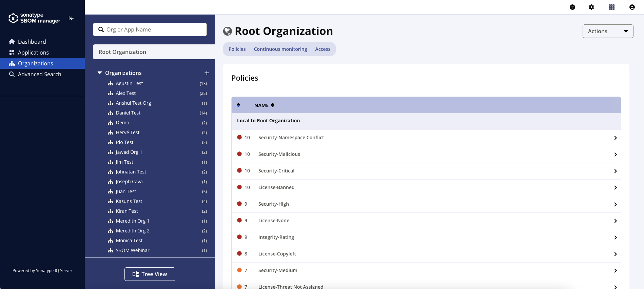Image resolution: width=644 pixels, height=289 pixels.
Task: Switch to the Access tab
Action: (323, 49)
